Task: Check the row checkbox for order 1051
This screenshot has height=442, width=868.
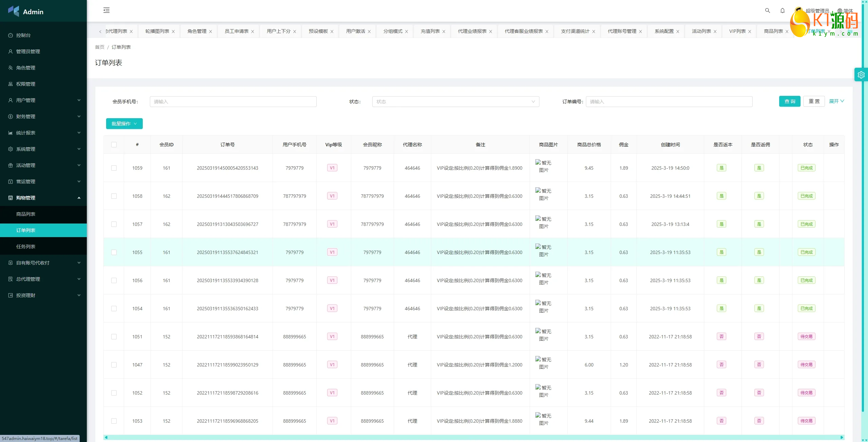Action: pyautogui.click(x=114, y=337)
